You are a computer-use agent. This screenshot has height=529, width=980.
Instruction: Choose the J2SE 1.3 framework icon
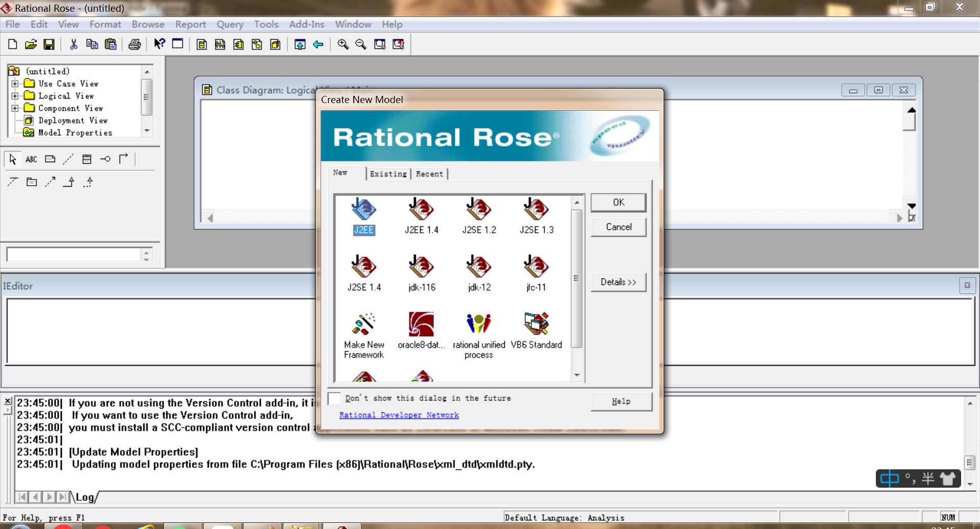536,216
